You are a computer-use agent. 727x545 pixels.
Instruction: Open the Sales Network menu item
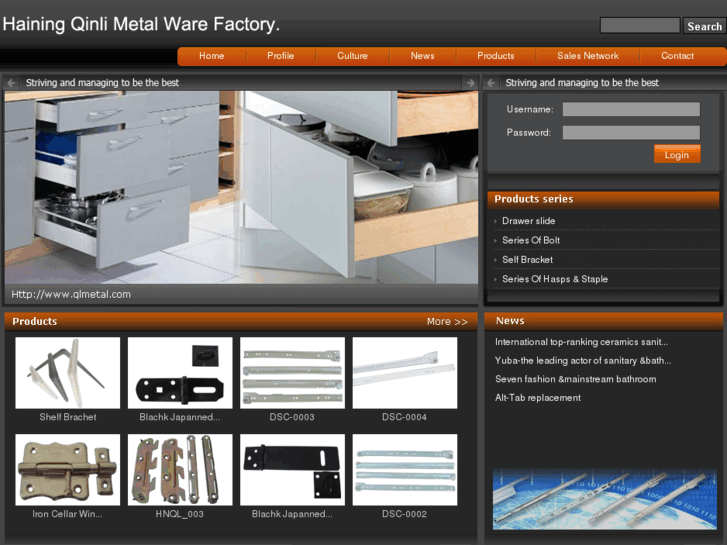coord(587,56)
